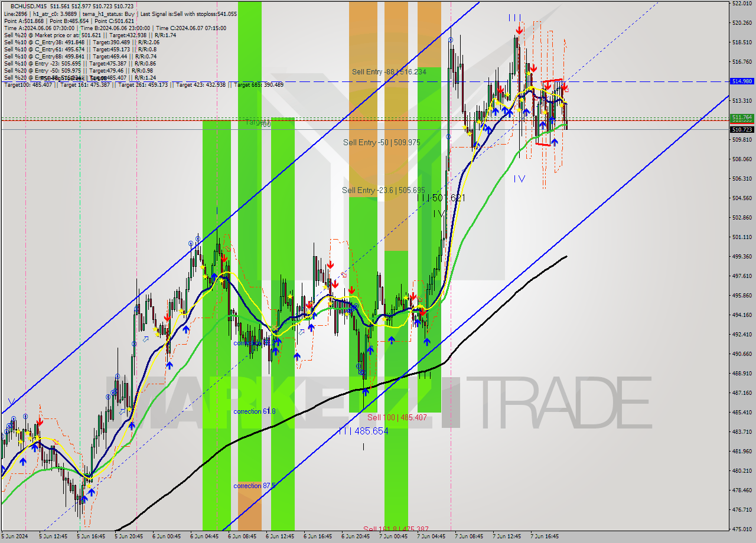Click the 'I I I 501.621' wave label
The image size is (756, 543).
point(441,198)
